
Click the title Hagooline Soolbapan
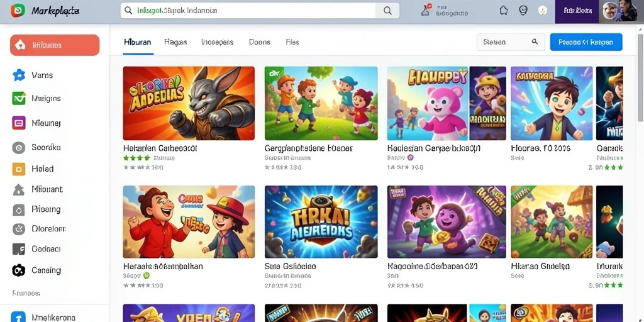[x=433, y=267]
